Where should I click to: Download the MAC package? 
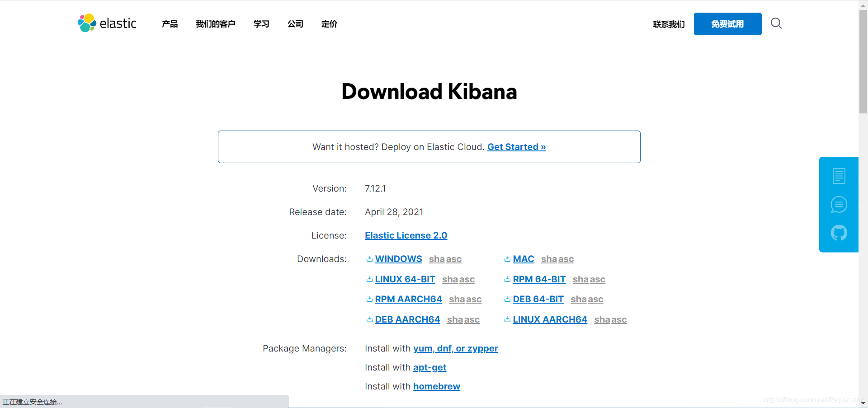pos(524,259)
